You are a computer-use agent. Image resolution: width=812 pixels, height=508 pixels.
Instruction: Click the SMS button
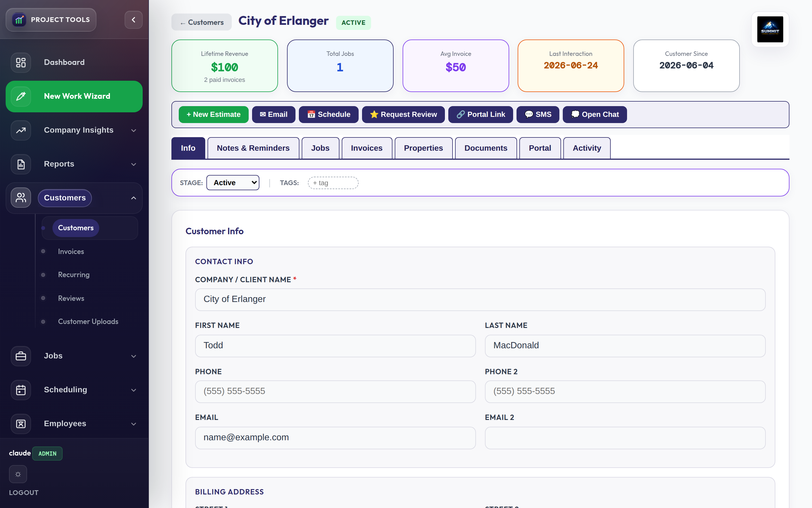[538, 115]
